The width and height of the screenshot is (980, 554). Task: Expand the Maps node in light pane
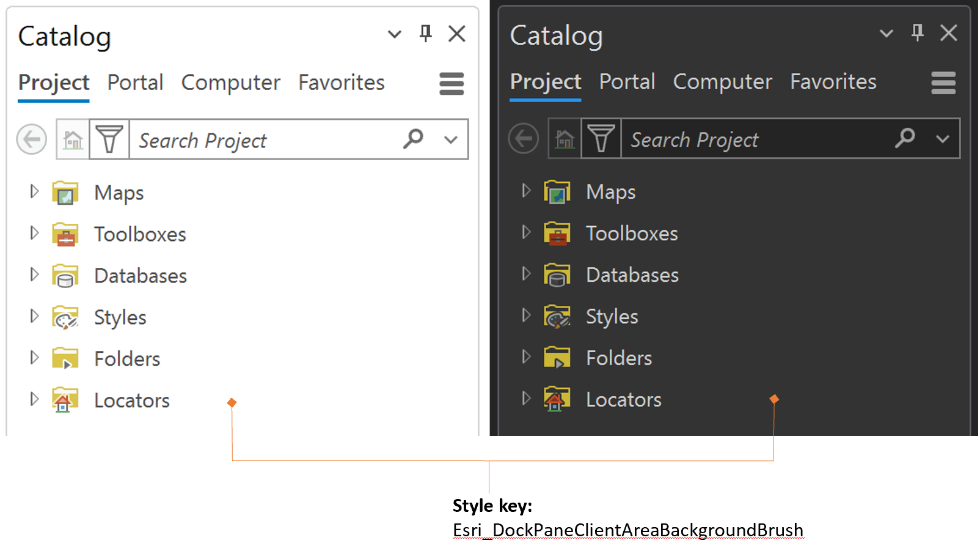point(34,192)
